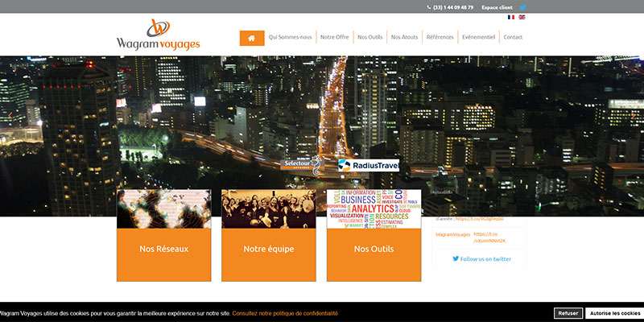Open the Qui Sommes-nous menu

291,37
